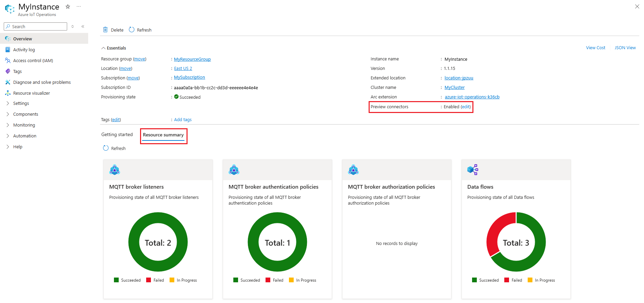Edit Preview connectors setting
644x303 pixels.
[466, 107]
